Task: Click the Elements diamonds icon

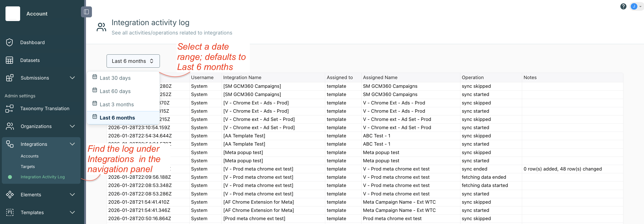Action: tap(10, 195)
